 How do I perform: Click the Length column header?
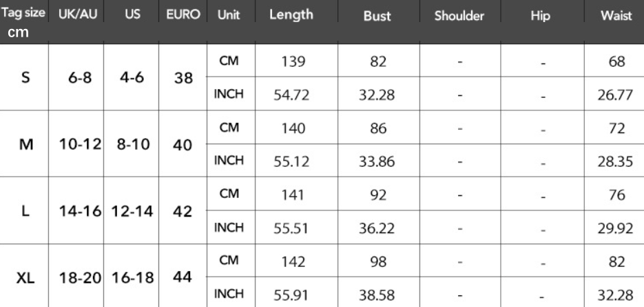click(x=291, y=14)
